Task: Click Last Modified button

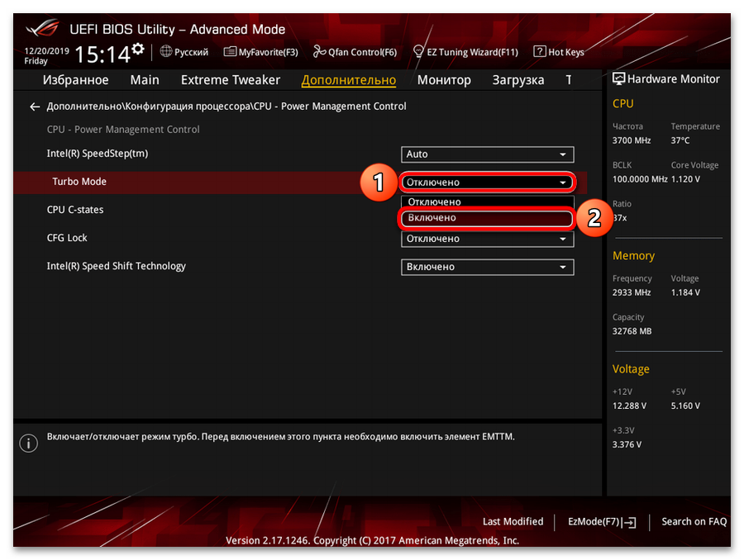Action: [x=513, y=521]
